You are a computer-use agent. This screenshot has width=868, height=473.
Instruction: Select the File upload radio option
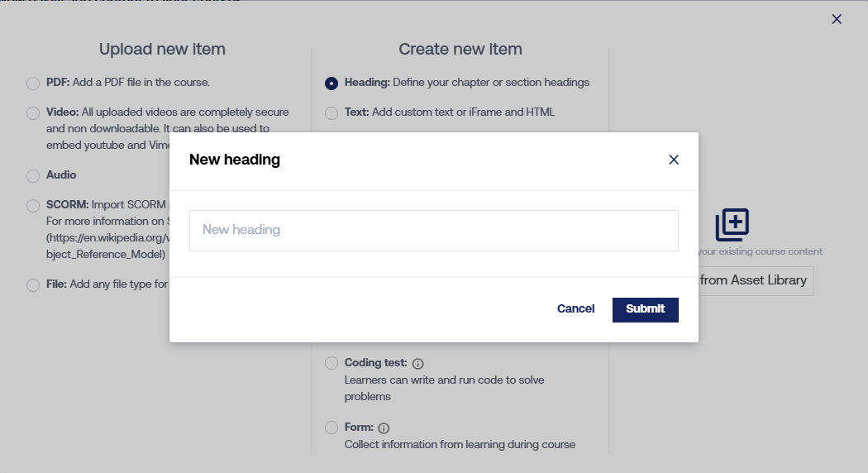tap(33, 285)
